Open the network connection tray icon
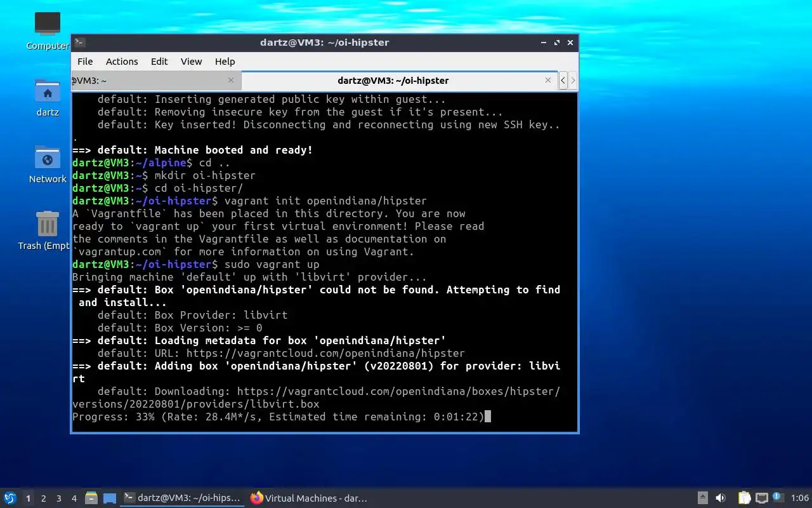The width and height of the screenshot is (812, 508). [x=762, y=498]
